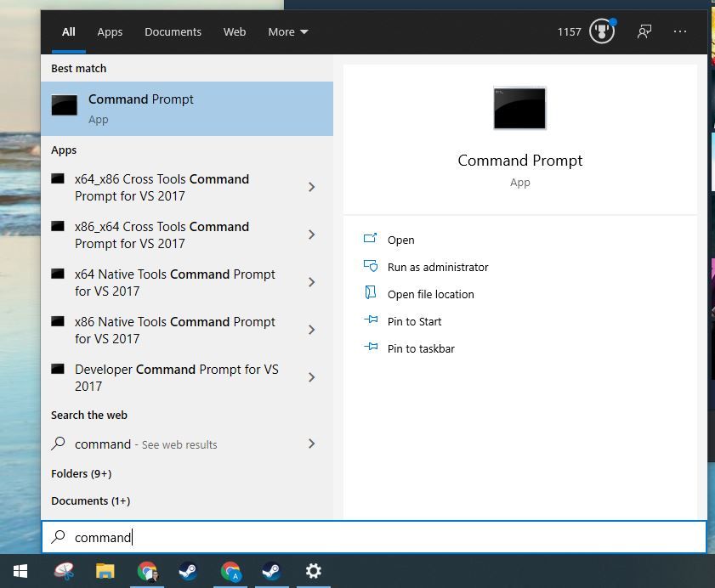Show the Folders (9+) results
Screen dimensions: 715x588
point(81,473)
